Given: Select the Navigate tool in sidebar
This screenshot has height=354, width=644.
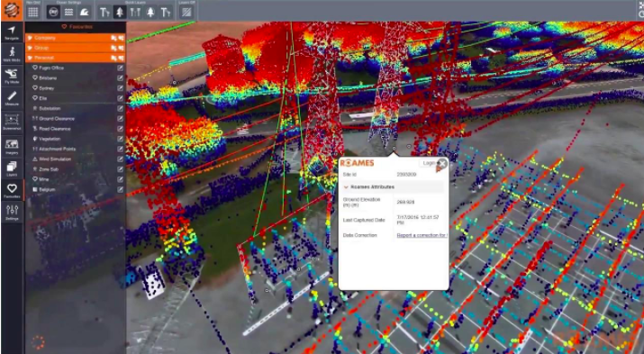Looking at the screenshot, I should (12, 32).
